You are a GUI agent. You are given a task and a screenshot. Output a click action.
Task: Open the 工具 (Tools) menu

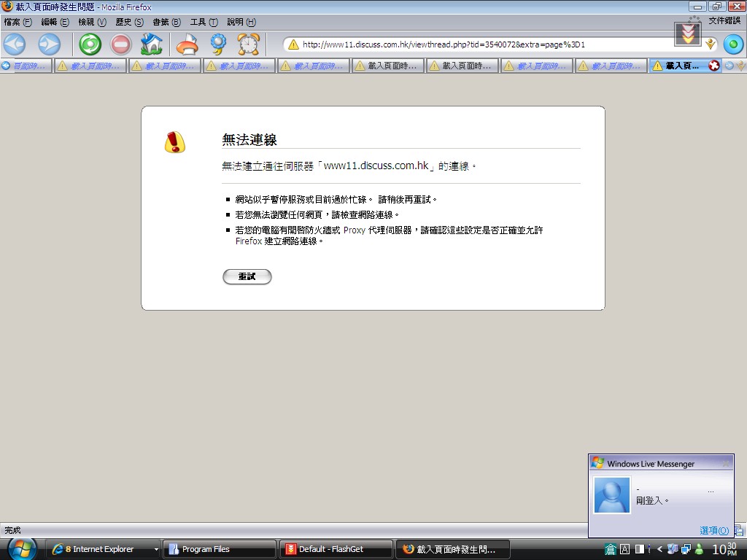coord(204,22)
